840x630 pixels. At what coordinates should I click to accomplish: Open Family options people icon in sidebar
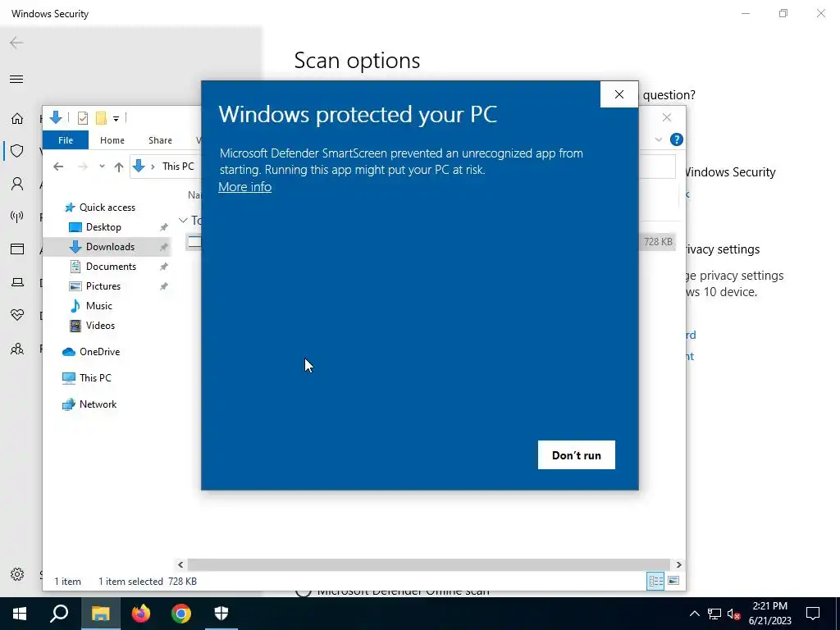(17, 349)
